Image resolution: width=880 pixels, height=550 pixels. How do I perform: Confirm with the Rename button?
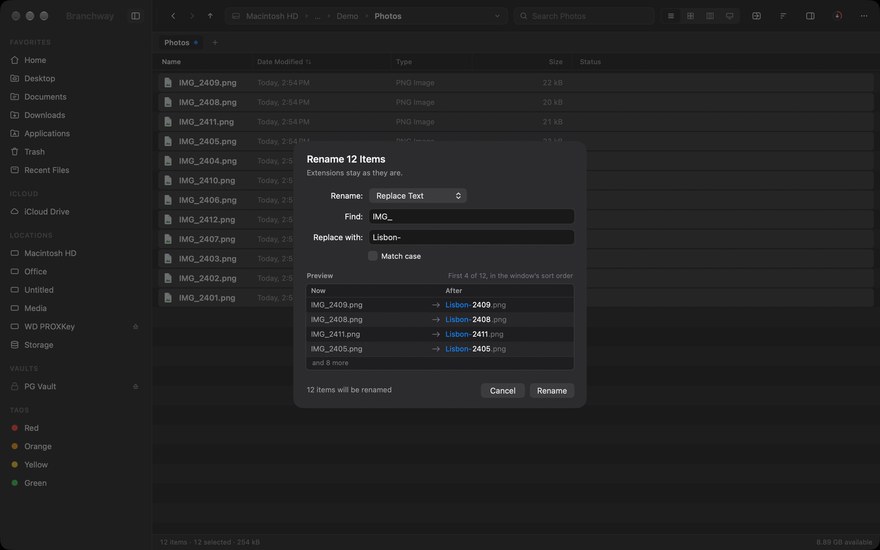pos(552,391)
